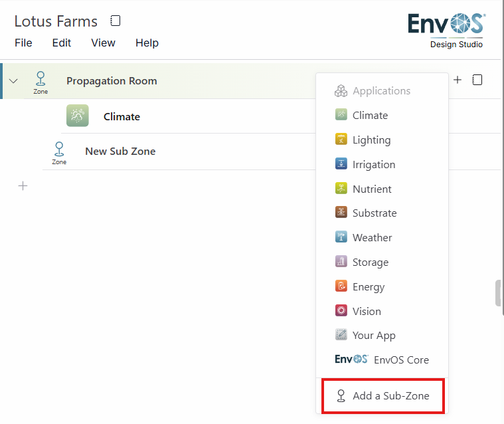Viewport: 504px width, 424px height.
Task: Open notes icon on Propagation Room row
Action: point(477,80)
